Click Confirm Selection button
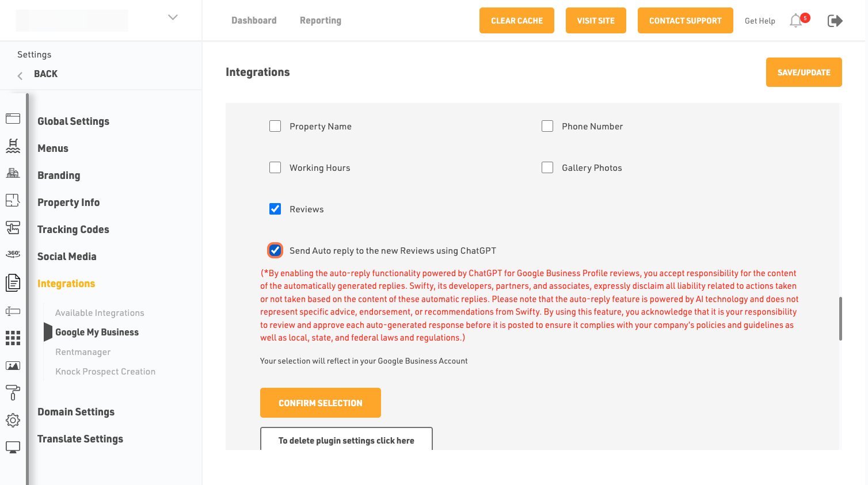 pyautogui.click(x=321, y=403)
